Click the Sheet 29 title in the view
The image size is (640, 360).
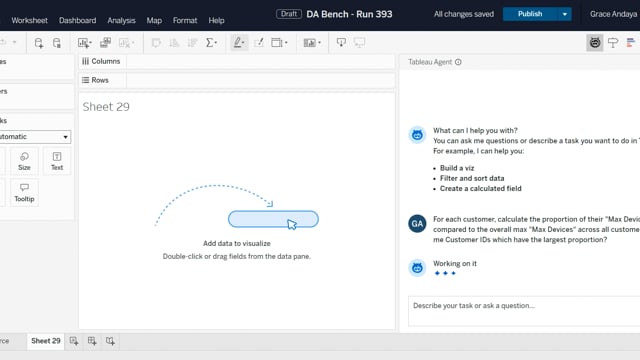click(106, 107)
